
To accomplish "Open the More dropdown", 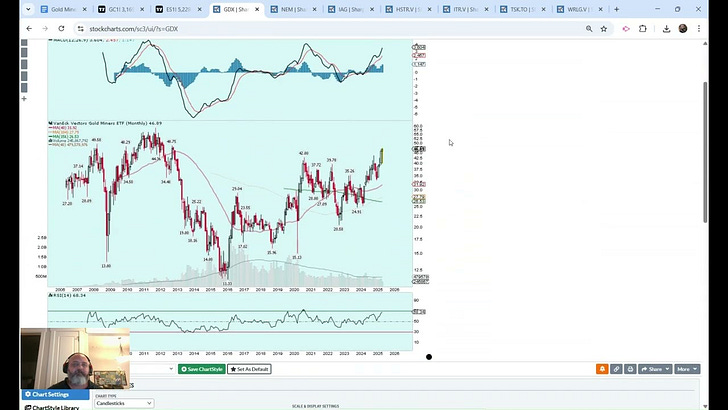I will coord(687,369).
